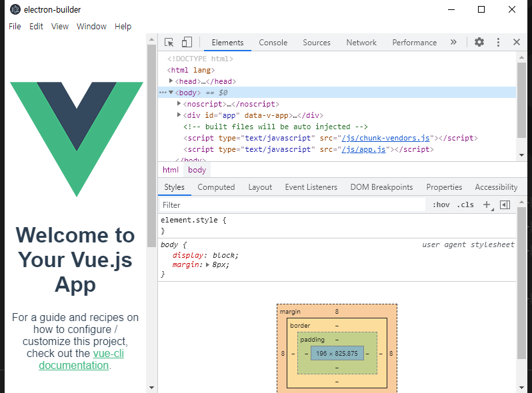The image size is (532, 393).
Task: Click the padding label in box model
Action: coord(312,340)
